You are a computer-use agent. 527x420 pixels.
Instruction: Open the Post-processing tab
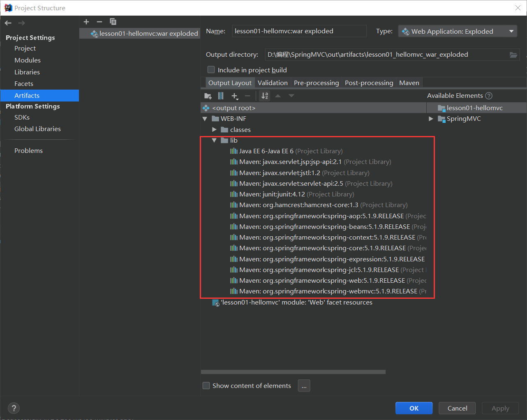click(369, 83)
